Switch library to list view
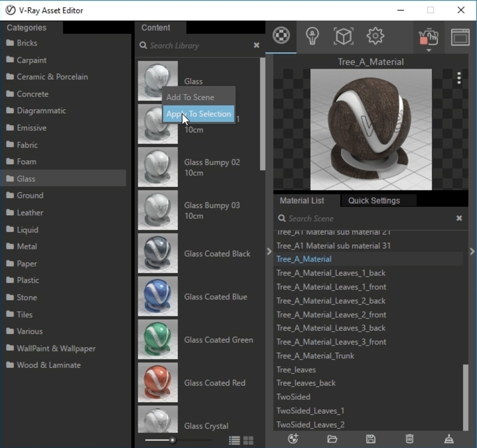This screenshot has height=448, width=477. tap(234, 440)
